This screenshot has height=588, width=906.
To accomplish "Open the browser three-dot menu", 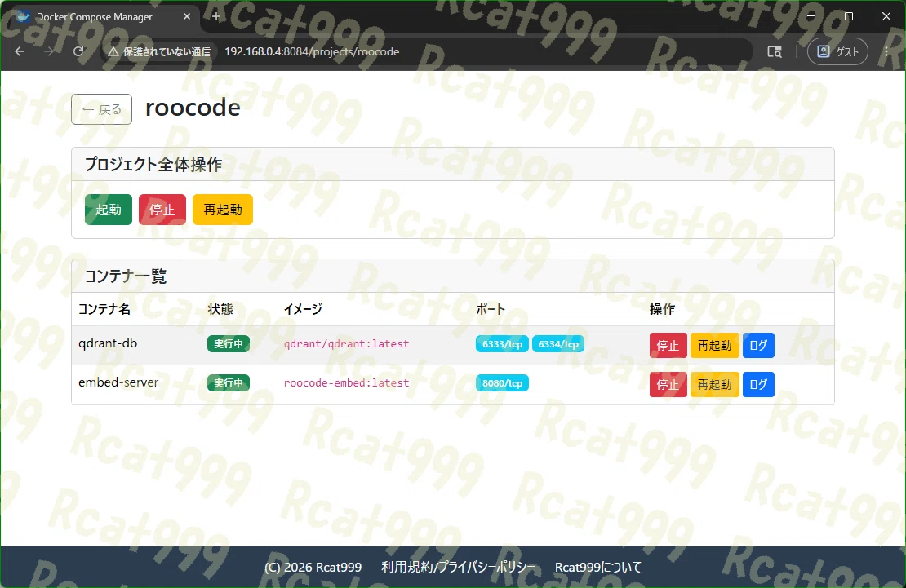I will pos(886,51).
